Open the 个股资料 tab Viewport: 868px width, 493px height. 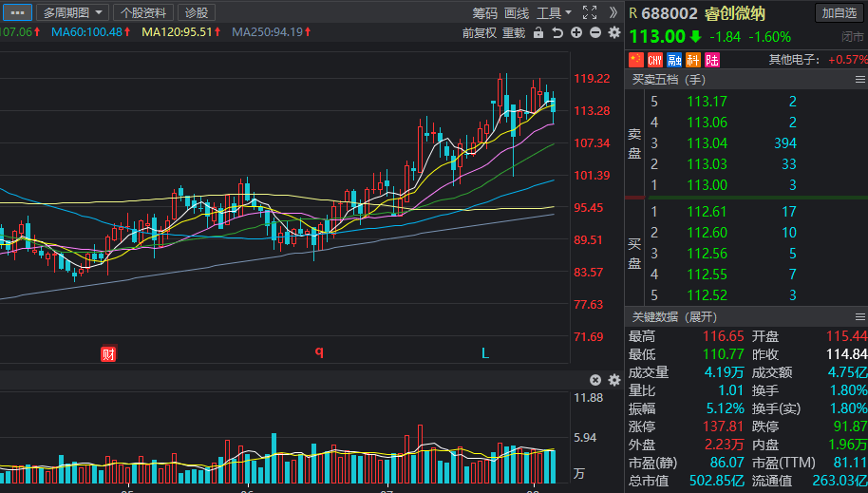tap(142, 12)
